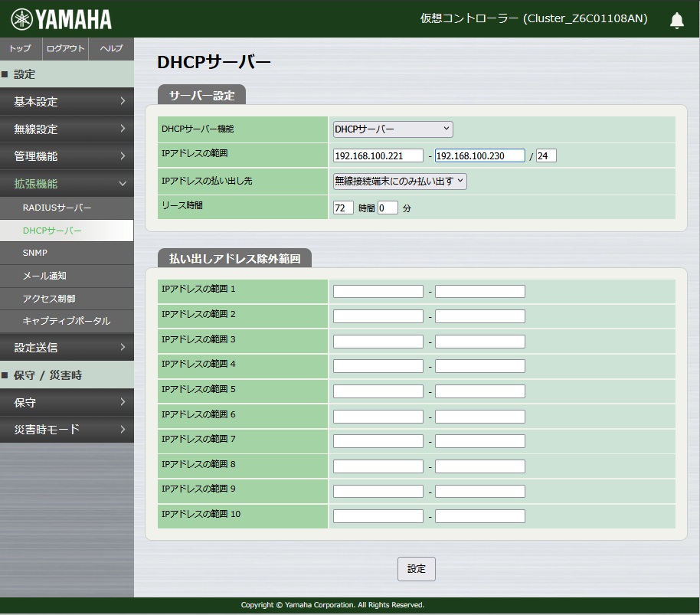Click exclusion range 6 start field
The width and height of the screenshot is (700, 615).
pyautogui.click(x=378, y=417)
